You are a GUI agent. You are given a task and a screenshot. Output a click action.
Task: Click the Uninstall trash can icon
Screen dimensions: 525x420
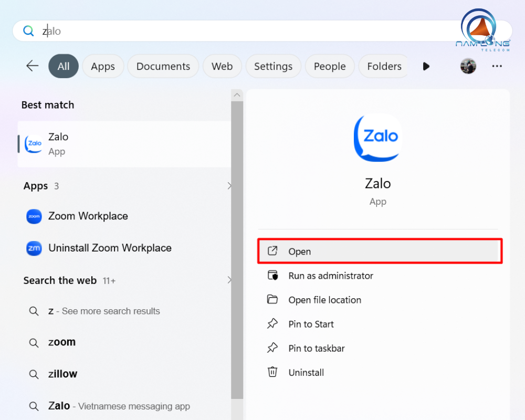tap(272, 372)
